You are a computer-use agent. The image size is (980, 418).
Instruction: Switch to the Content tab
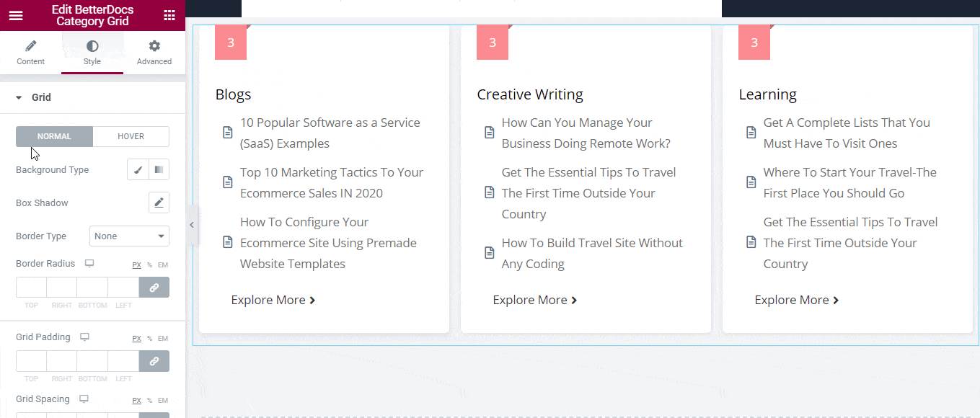coord(30,50)
